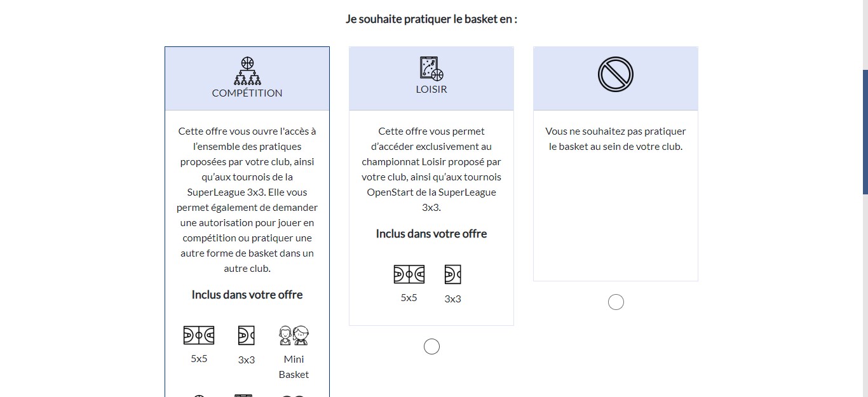Choose the LOISIR card header label
868x397 pixels.
pos(431,90)
